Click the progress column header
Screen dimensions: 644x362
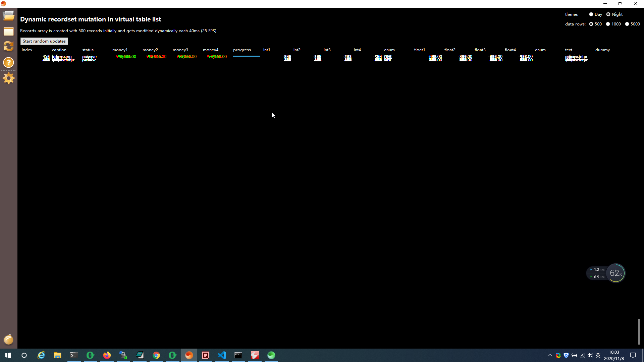click(242, 50)
